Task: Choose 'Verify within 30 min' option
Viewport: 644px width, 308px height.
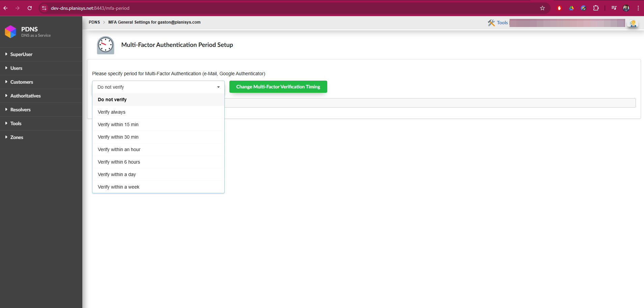Action: (118, 137)
